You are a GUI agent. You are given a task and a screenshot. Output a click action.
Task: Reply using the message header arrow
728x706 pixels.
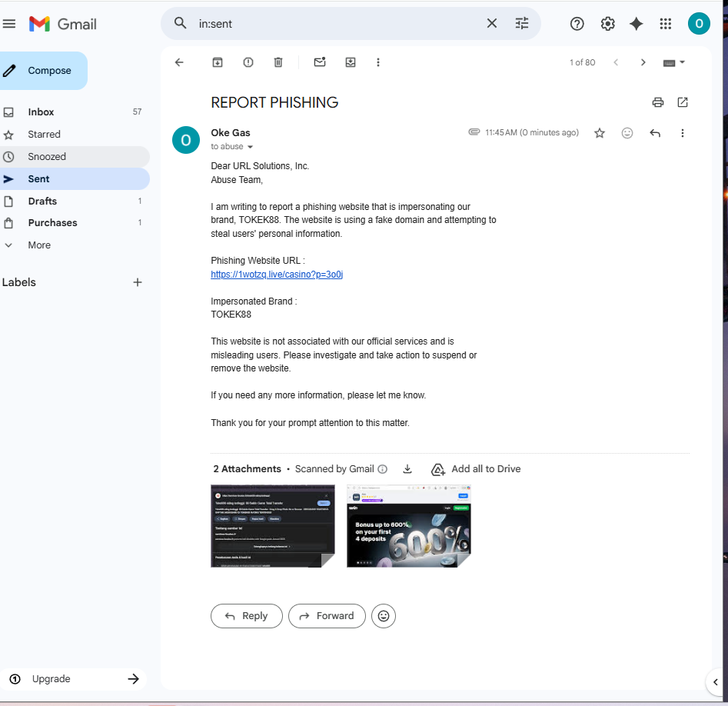[655, 133]
